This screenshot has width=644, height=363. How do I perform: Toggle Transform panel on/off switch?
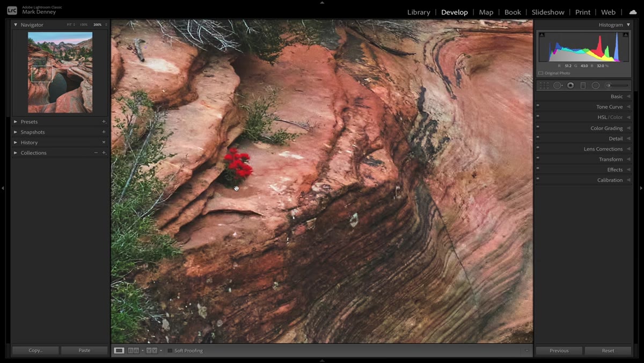click(538, 158)
